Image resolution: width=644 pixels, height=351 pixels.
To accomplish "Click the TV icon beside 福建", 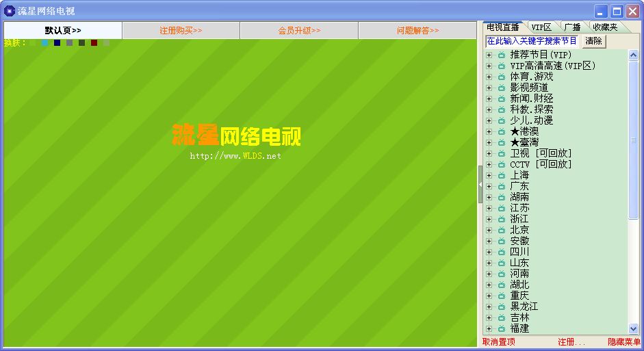I will point(502,328).
